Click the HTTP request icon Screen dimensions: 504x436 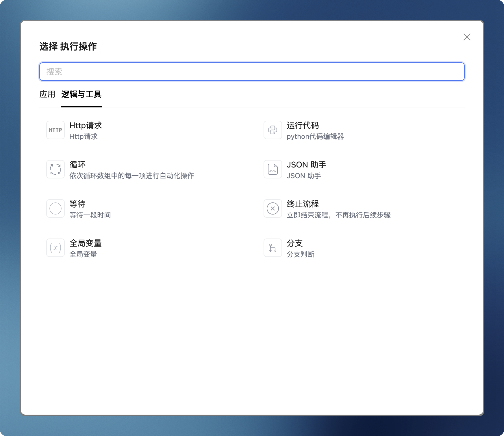[x=55, y=130]
